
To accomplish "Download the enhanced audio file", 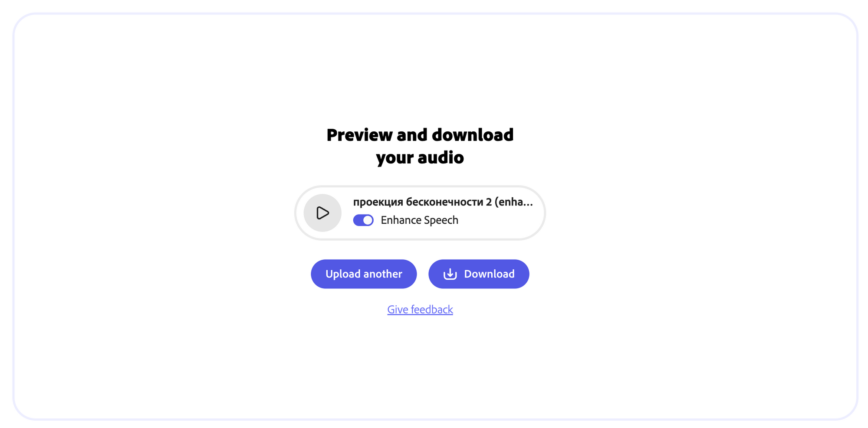I will pos(479,274).
